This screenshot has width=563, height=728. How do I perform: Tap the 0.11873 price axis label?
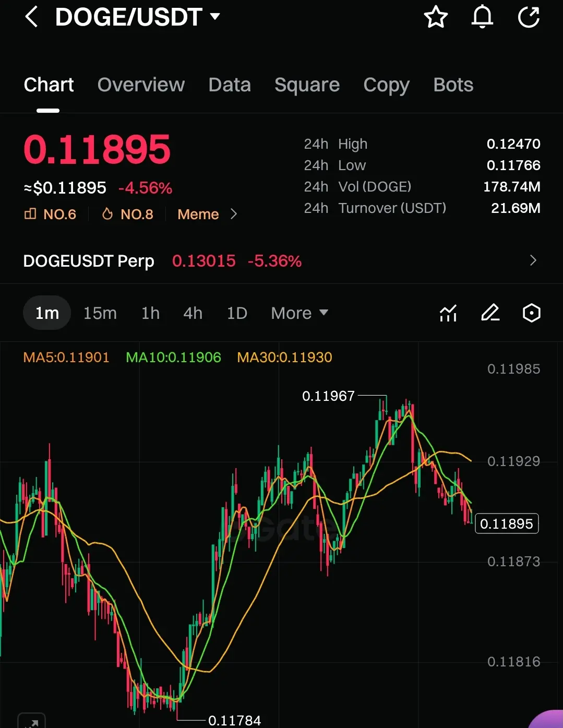coord(513,562)
